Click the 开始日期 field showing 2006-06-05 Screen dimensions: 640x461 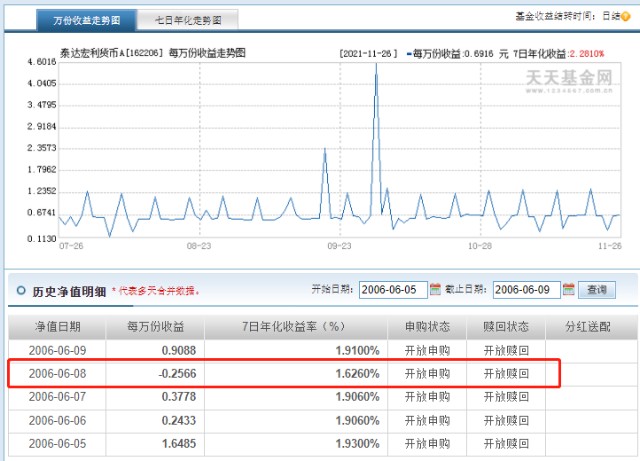click(393, 290)
